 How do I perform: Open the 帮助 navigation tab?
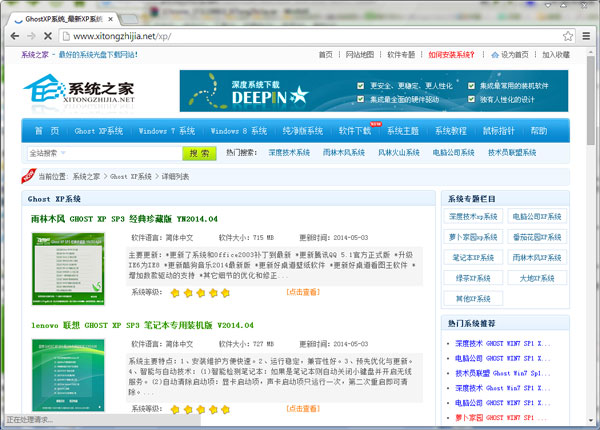point(539,131)
